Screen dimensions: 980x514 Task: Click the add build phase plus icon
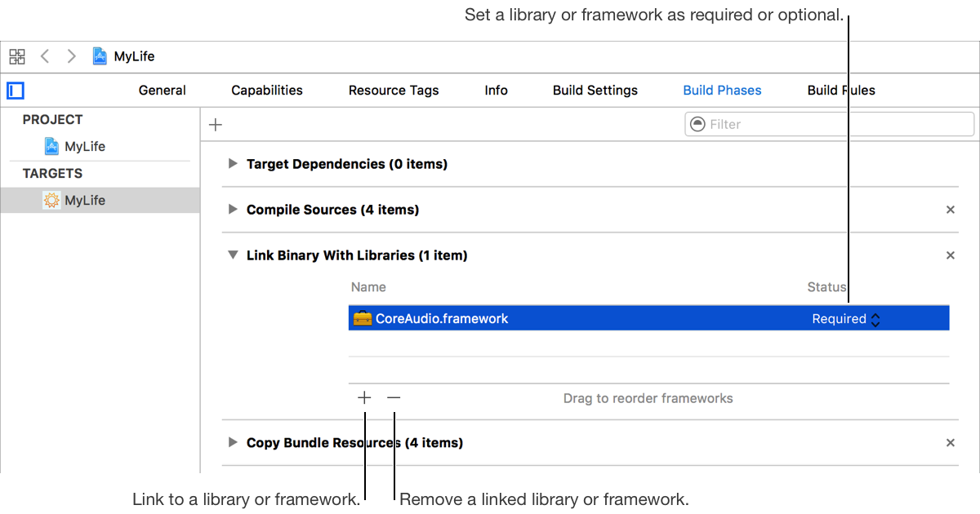[x=216, y=125]
